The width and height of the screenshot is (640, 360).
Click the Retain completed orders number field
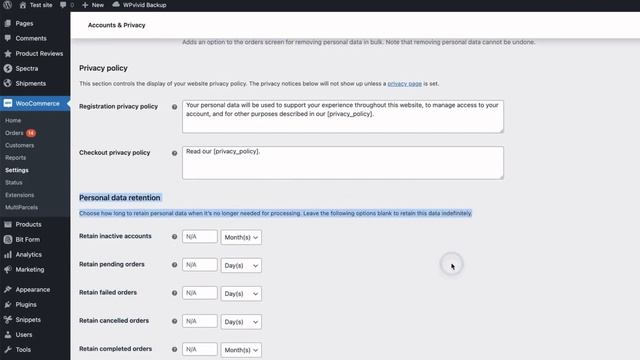tap(200, 349)
